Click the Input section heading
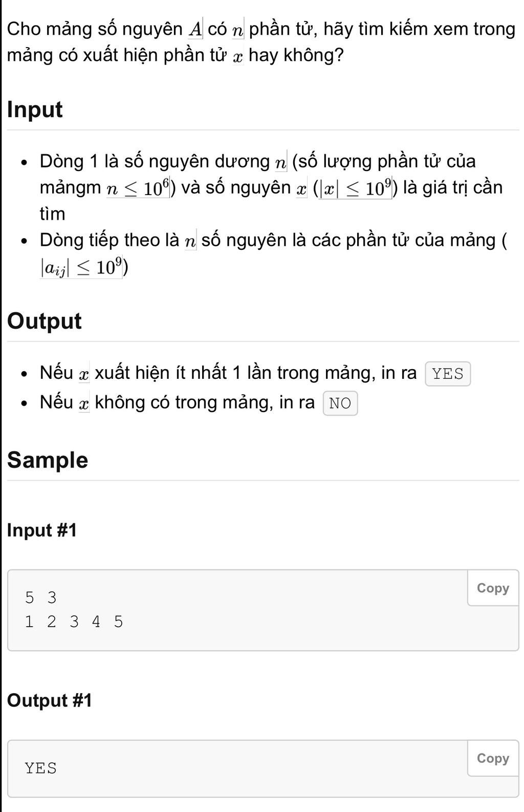This screenshot has height=812, width=524. 35,110
